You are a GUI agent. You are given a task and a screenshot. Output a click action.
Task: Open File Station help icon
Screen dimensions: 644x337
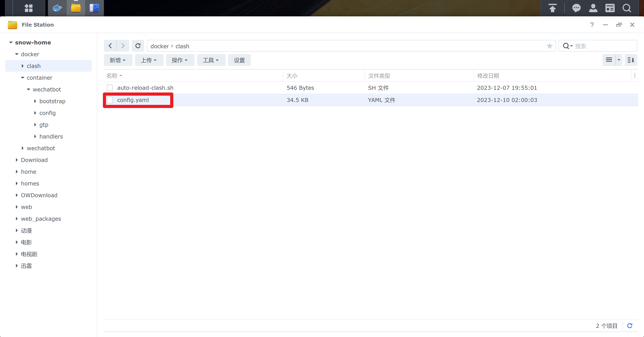[592, 25]
